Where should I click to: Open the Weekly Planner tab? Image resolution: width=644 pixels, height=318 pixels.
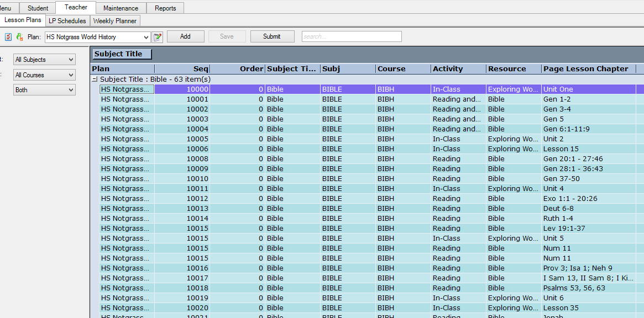pyautogui.click(x=115, y=21)
